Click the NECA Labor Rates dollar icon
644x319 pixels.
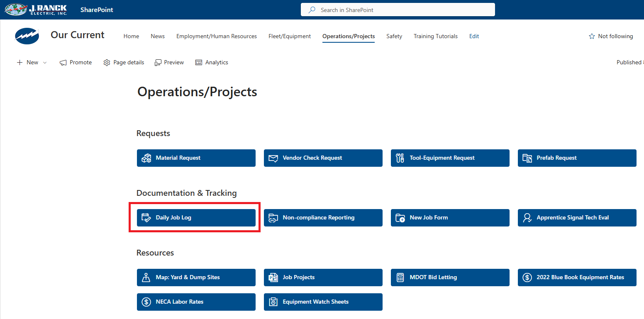click(146, 302)
